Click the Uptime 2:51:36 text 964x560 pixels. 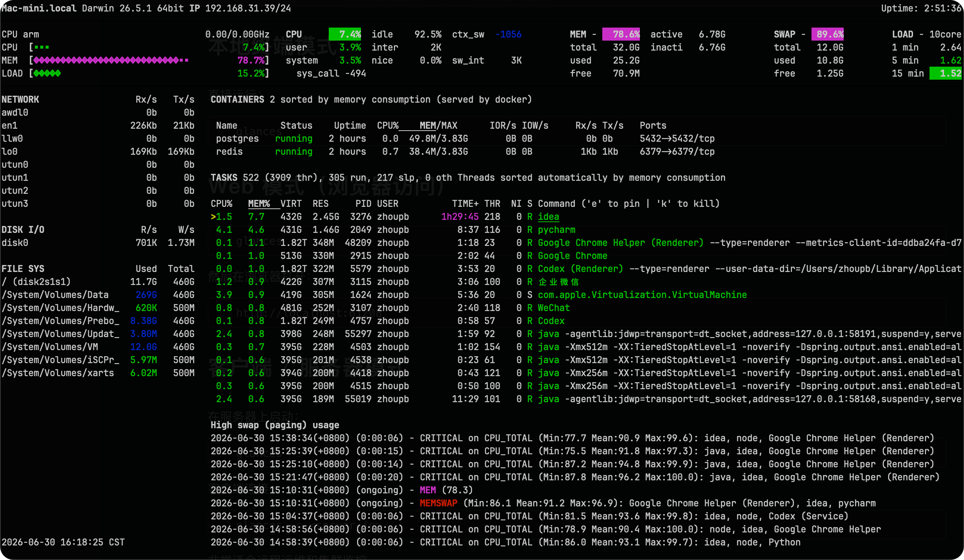click(921, 8)
